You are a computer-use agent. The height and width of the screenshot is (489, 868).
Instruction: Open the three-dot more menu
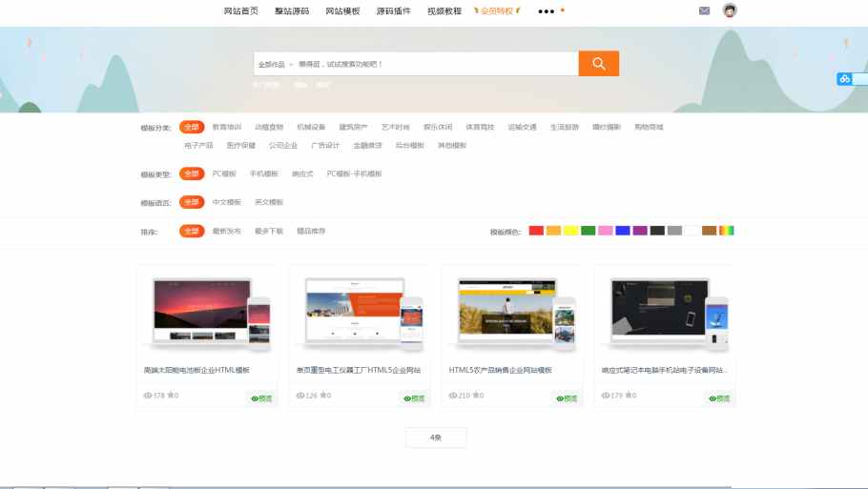point(546,11)
